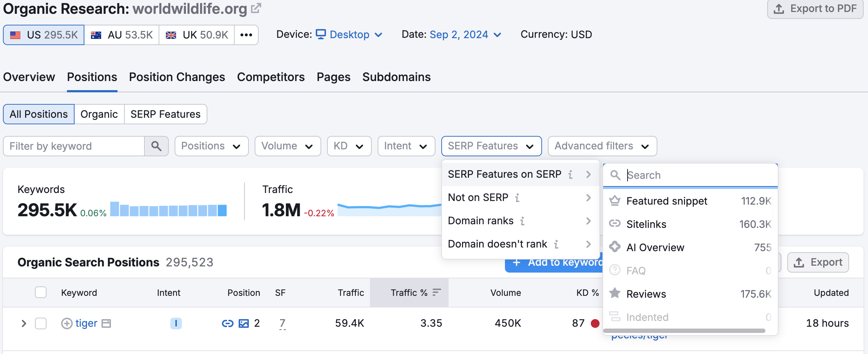The height and width of the screenshot is (354, 868).
Task: Click the UK flag icon
Action: pyautogui.click(x=171, y=35)
